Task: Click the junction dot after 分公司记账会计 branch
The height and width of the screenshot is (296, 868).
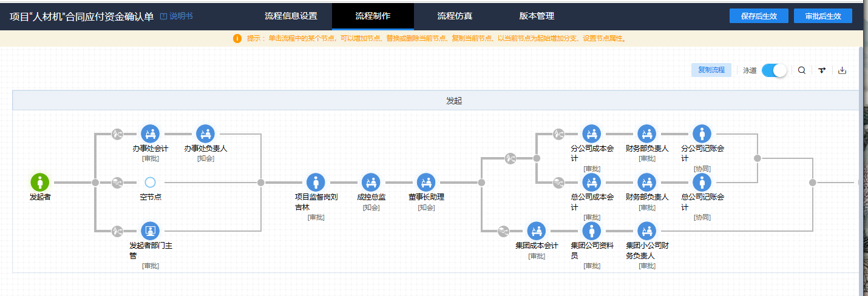Action: point(757,158)
